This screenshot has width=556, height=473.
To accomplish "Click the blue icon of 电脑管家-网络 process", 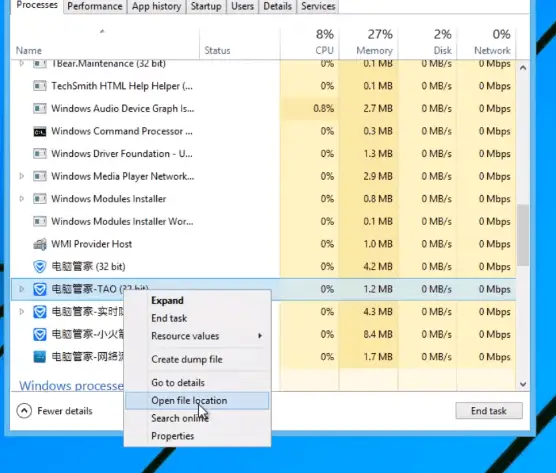I will pyautogui.click(x=40, y=357).
